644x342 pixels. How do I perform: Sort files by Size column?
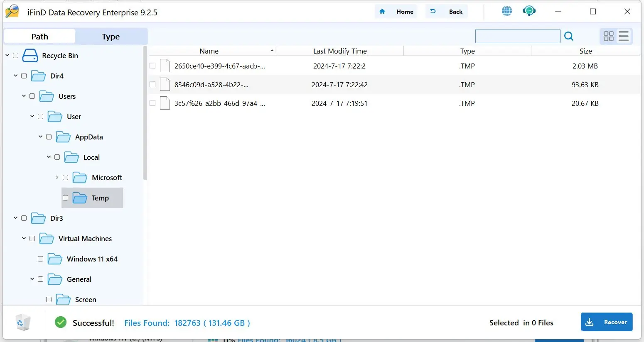[x=586, y=51]
